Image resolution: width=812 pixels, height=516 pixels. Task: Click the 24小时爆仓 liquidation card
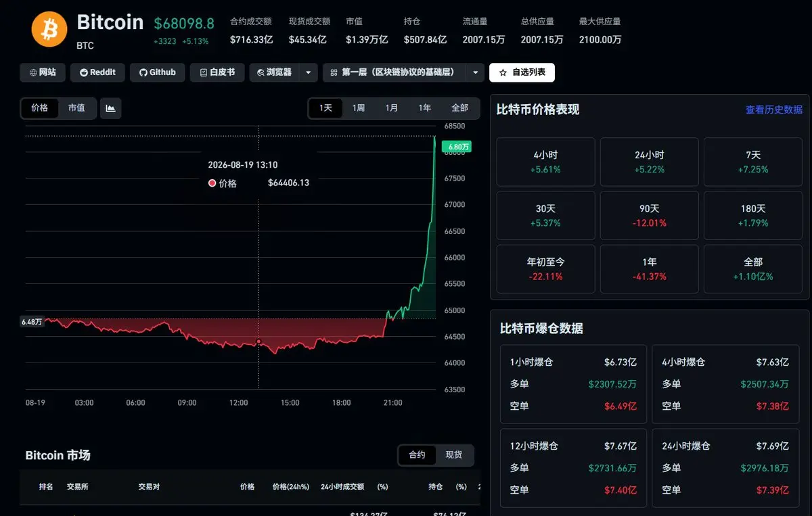725,468
